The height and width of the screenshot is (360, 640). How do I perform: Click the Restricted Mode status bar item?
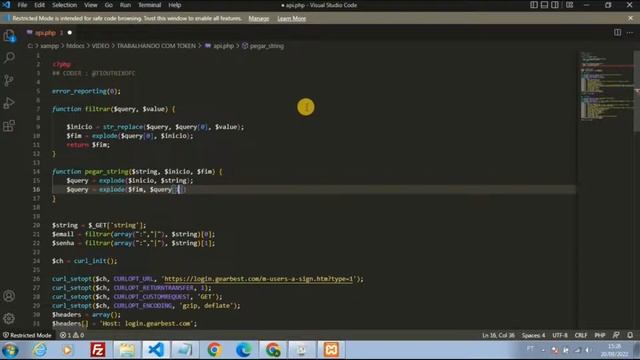tap(27, 335)
